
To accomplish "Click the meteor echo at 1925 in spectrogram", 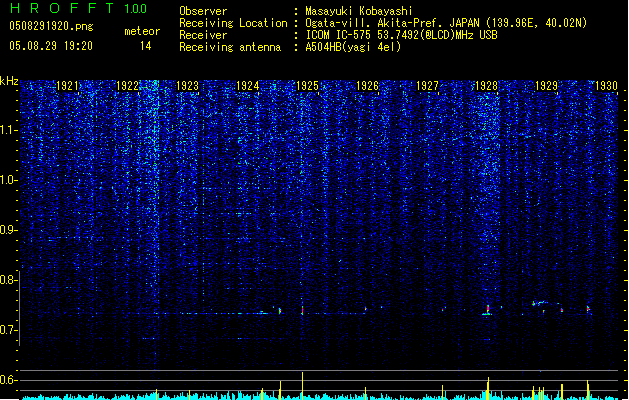I will (x=302, y=310).
